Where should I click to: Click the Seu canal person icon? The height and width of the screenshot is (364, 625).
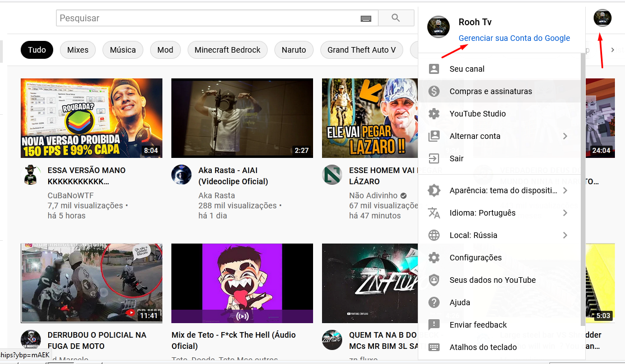pos(434,69)
